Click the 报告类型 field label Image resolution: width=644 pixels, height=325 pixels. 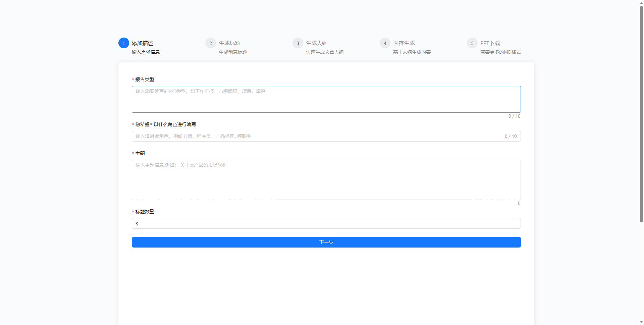point(145,79)
